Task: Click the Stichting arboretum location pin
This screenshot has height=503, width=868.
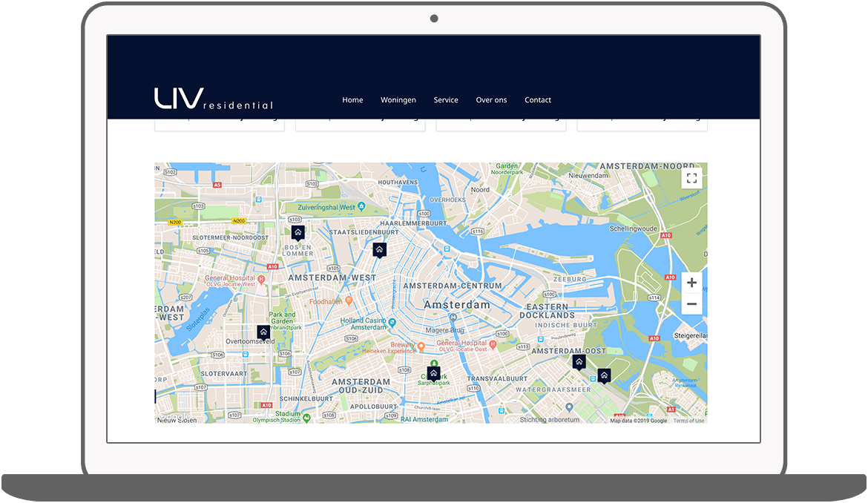Action: (569, 407)
